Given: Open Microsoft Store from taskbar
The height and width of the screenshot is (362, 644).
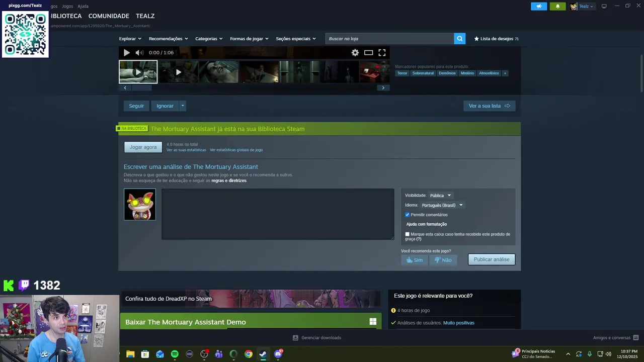Looking at the screenshot, I should pyautogui.click(x=145, y=354).
